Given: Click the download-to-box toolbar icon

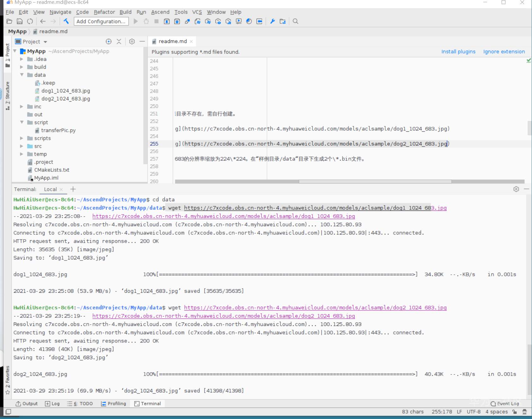Looking at the screenshot, I should [167, 21].
